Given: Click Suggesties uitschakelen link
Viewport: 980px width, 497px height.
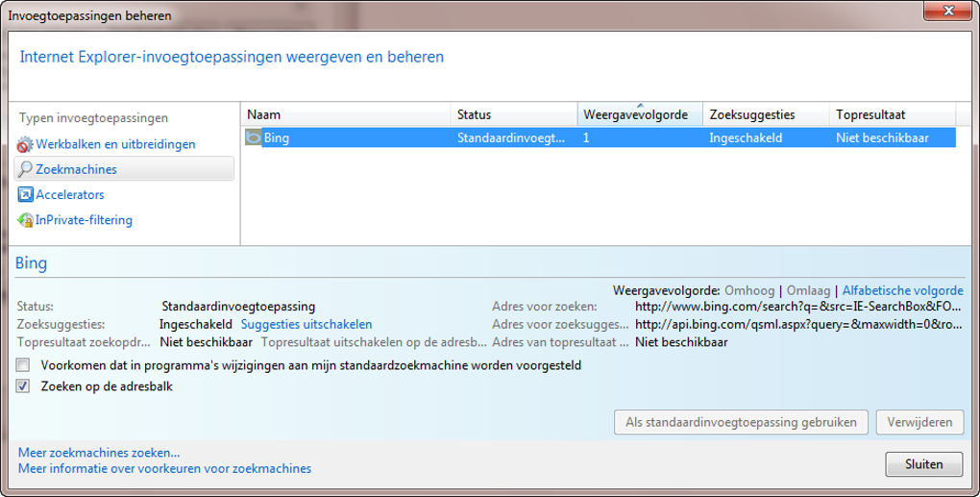Looking at the screenshot, I should [306, 325].
